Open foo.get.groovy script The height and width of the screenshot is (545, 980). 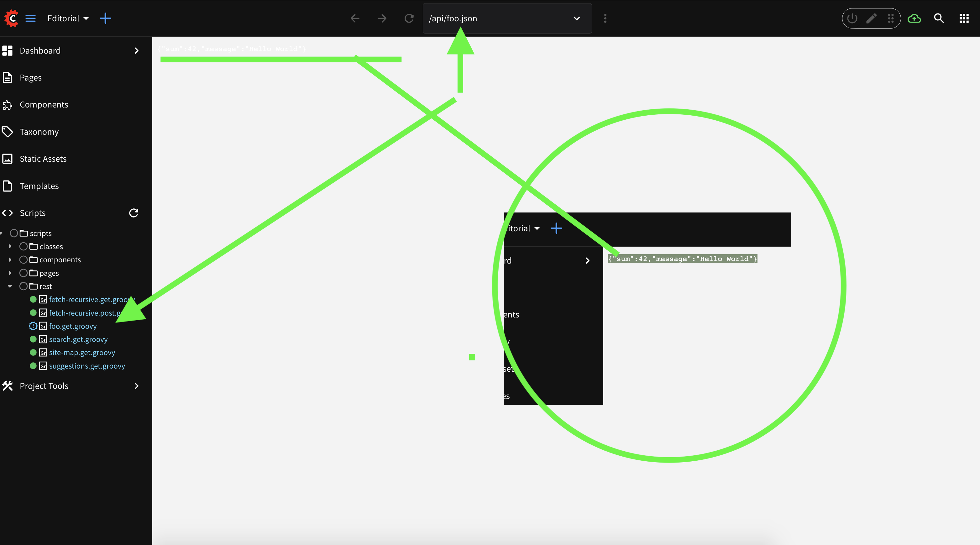pos(73,326)
